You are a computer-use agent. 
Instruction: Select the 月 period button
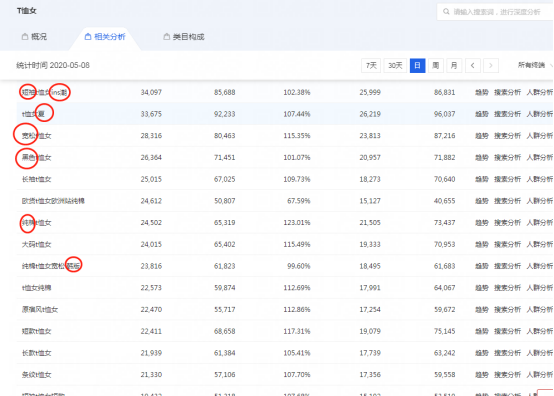[454, 65]
